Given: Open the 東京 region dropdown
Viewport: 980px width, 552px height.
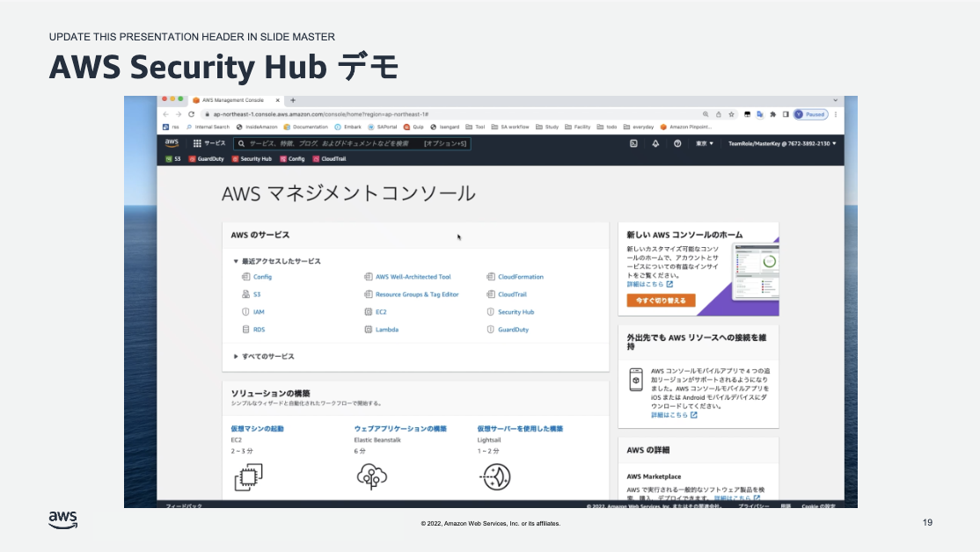Looking at the screenshot, I should pyautogui.click(x=705, y=143).
